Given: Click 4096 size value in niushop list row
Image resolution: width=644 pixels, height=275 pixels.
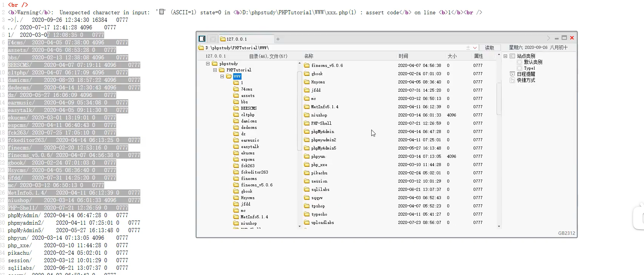Looking at the screenshot, I should tap(451, 115).
